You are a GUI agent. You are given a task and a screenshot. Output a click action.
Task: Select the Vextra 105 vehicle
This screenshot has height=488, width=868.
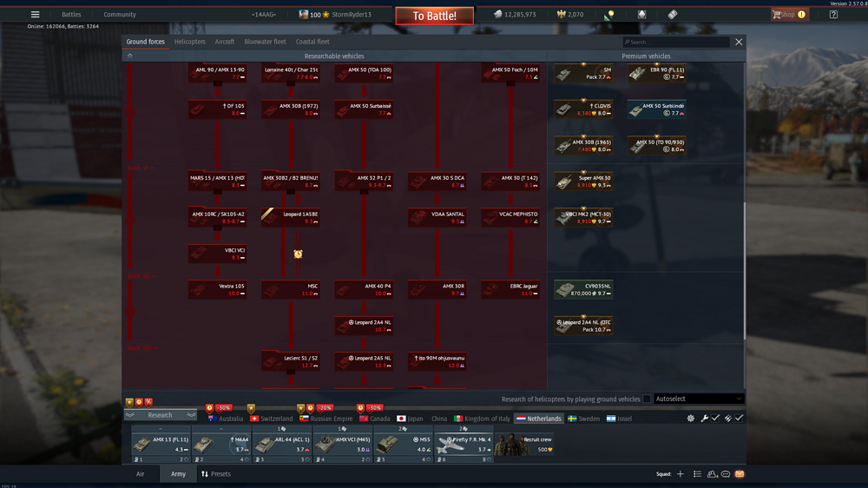218,289
